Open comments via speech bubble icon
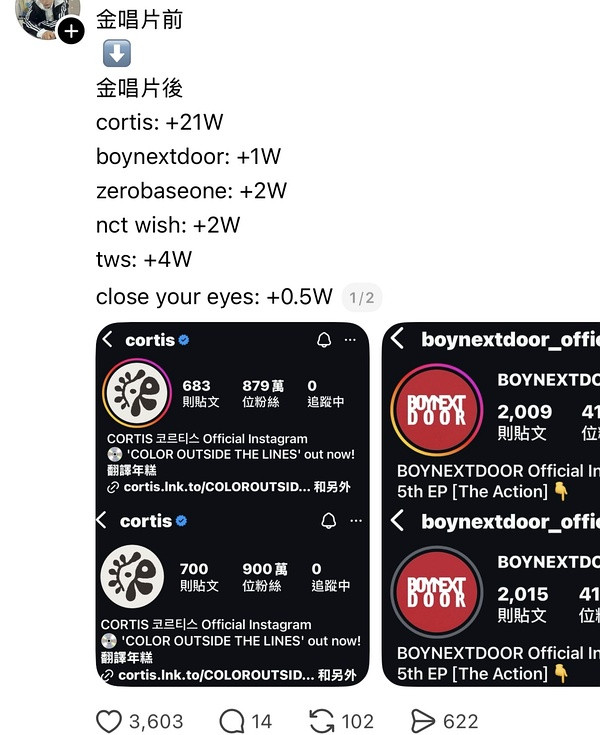This screenshot has width=600, height=735. tap(232, 721)
